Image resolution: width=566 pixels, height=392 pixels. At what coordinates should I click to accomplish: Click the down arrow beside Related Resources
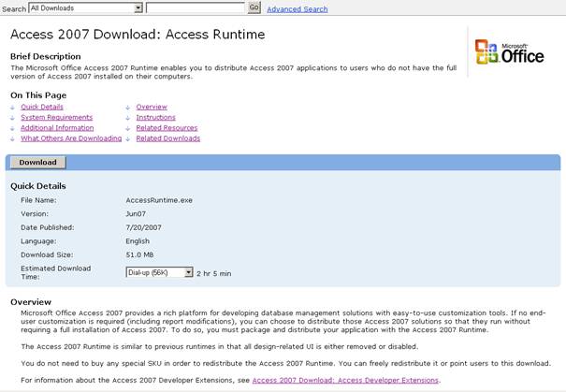point(128,128)
